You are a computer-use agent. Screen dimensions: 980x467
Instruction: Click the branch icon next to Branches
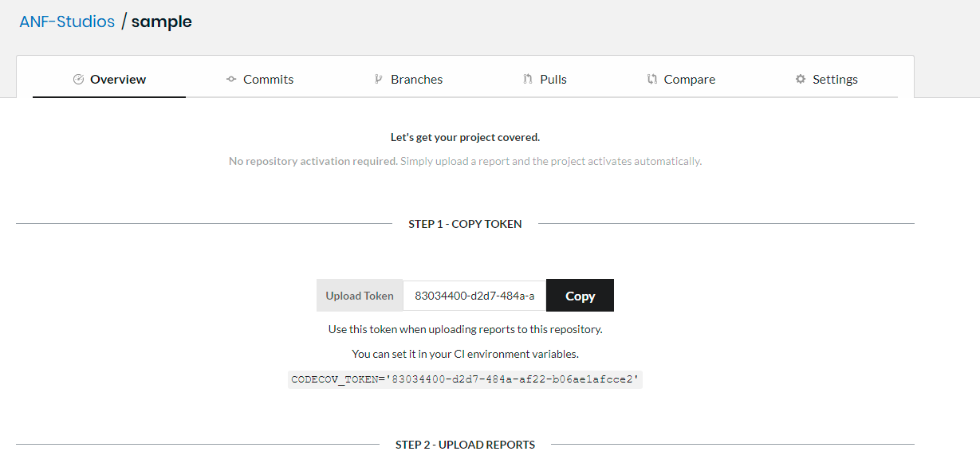coord(378,79)
